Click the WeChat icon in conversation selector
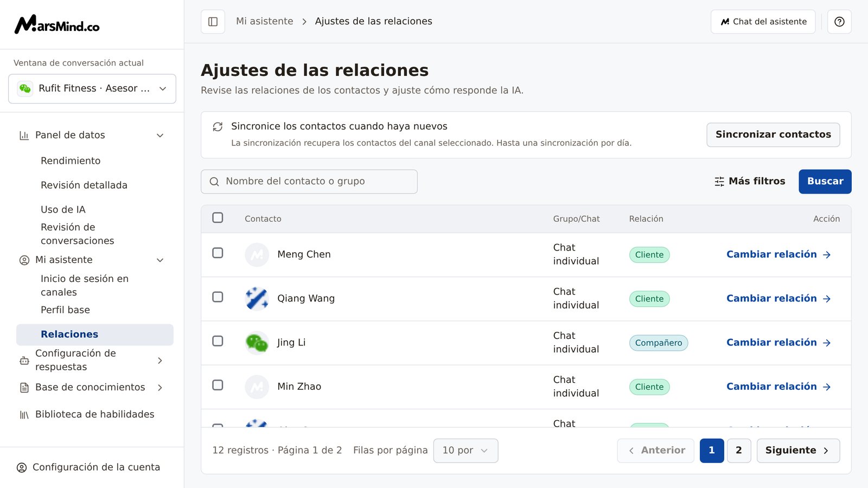The height and width of the screenshot is (488, 868). click(25, 88)
